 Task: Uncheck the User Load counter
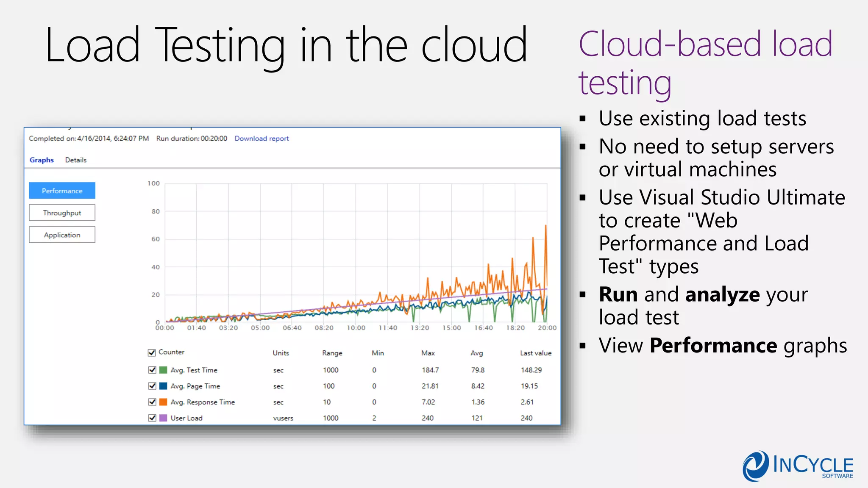[x=152, y=418]
